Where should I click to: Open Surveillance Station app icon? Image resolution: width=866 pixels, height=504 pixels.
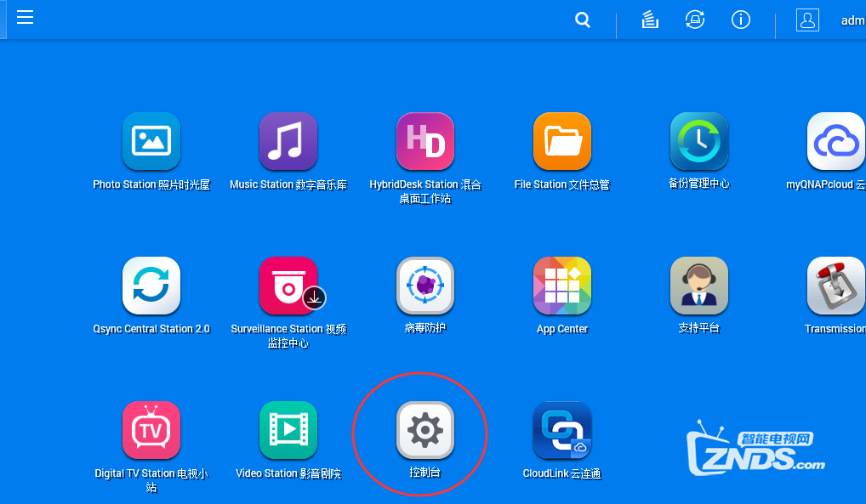(x=288, y=286)
